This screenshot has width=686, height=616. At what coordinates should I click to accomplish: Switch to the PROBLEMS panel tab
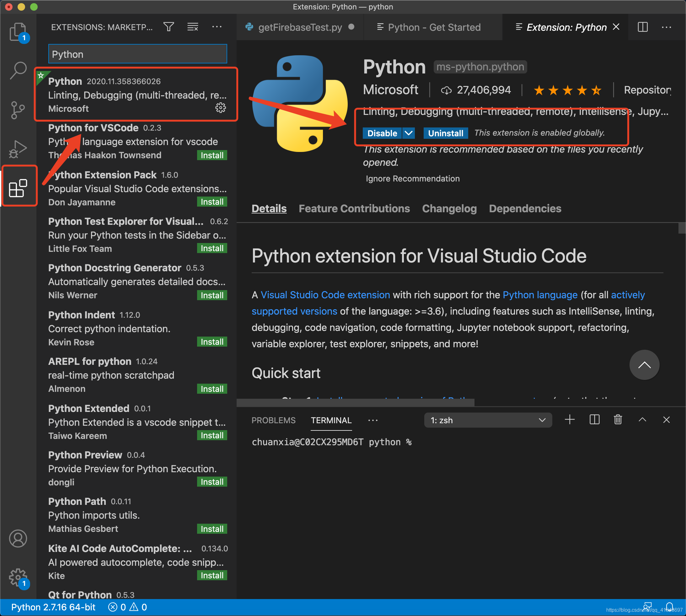pyautogui.click(x=273, y=420)
